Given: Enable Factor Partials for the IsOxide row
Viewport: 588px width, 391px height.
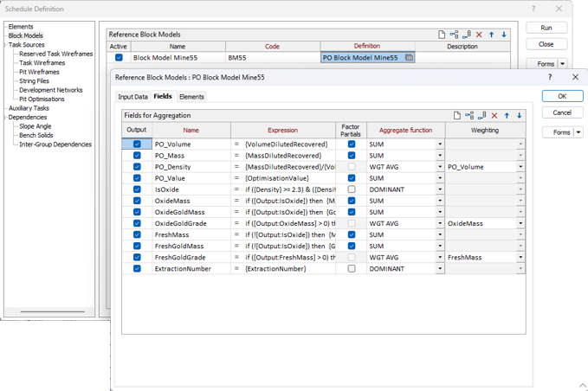Looking at the screenshot, I should click(351, 189).
